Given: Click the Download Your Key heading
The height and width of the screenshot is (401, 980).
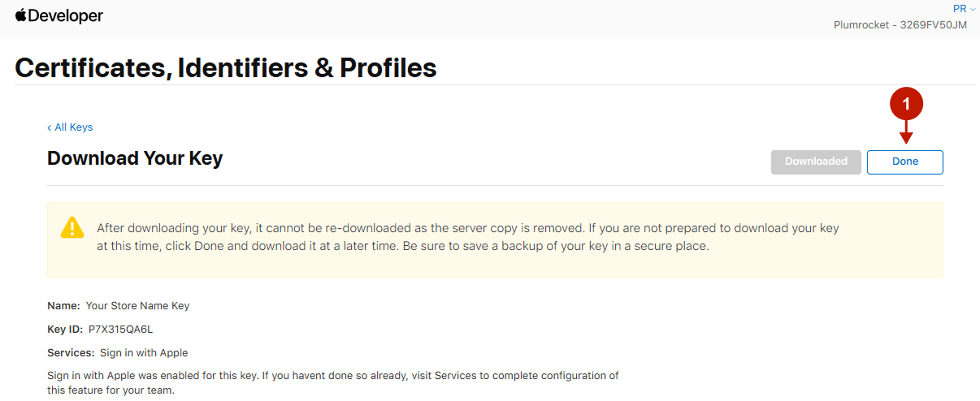Looking at the screenshot, I should pyautogui.click(x=135, y=158).
